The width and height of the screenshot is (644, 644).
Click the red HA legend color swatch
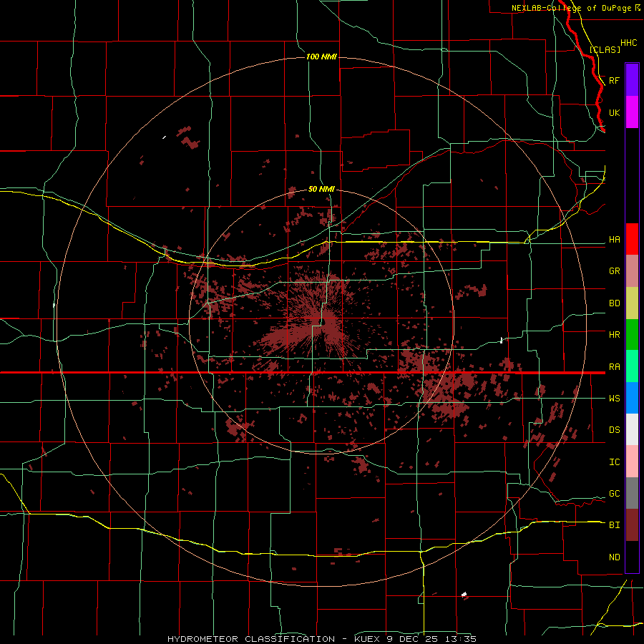click(x=632, y=239)
